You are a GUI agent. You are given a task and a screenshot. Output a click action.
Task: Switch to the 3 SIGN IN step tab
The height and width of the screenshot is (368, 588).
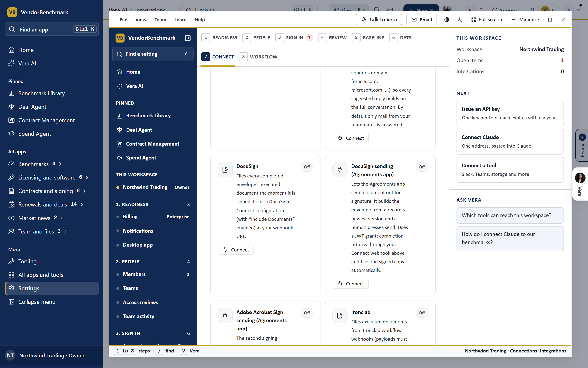(x=294, y=37)
